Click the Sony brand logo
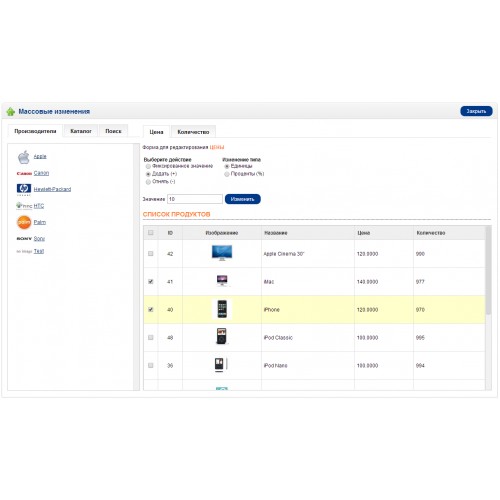The height and width of the screenshot is (500, 500). (x=24, y=239)
